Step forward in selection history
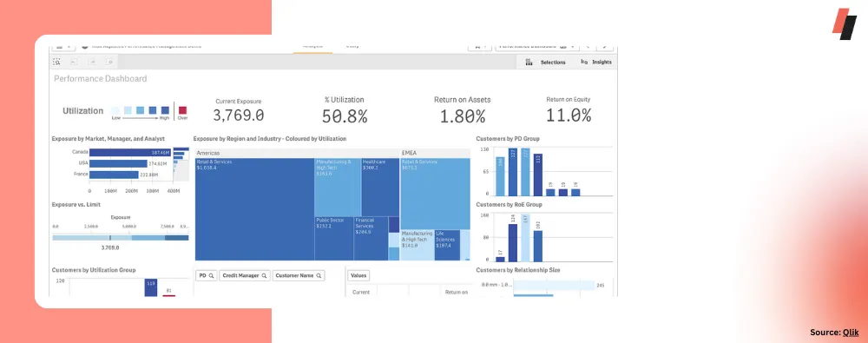Screen dimensions: 868x343 pos(93,62)
